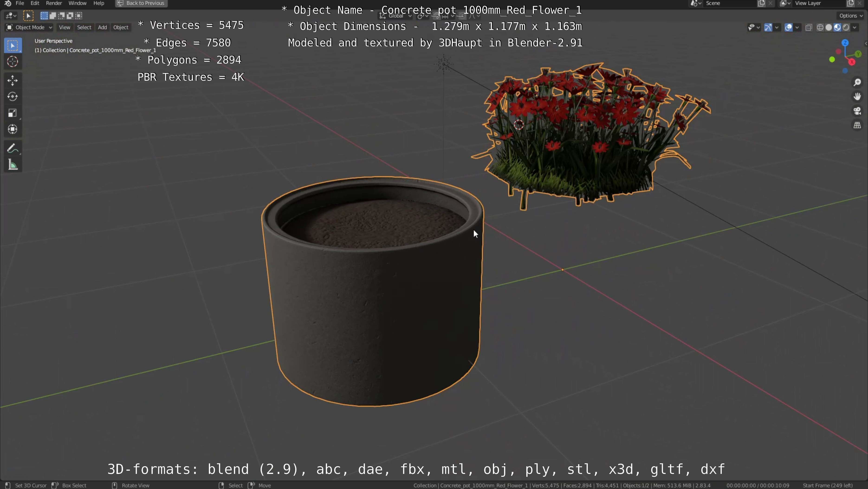Click the Blender logo icon
The width and height of the screenshot is (868, 489).
(x=8, y=3)
